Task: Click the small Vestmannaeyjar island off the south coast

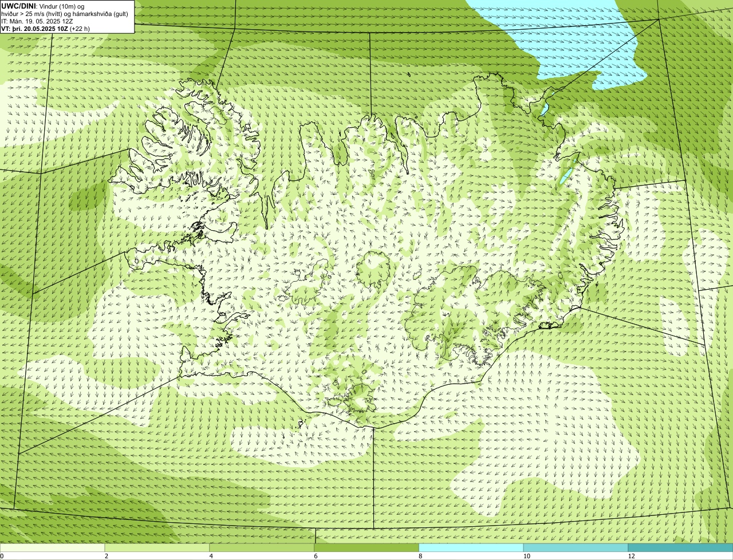Action: pyautogui.click(x=300, y=424)
